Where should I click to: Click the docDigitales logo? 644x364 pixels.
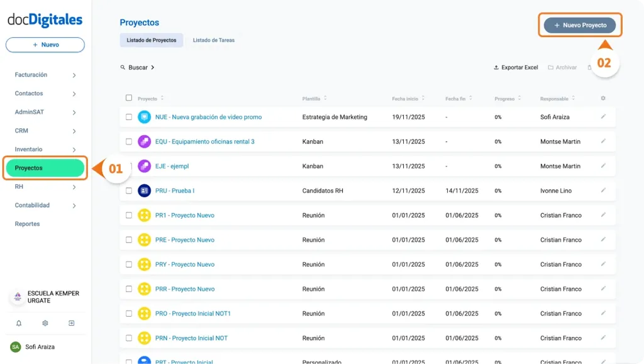click(x=45, y=19)
